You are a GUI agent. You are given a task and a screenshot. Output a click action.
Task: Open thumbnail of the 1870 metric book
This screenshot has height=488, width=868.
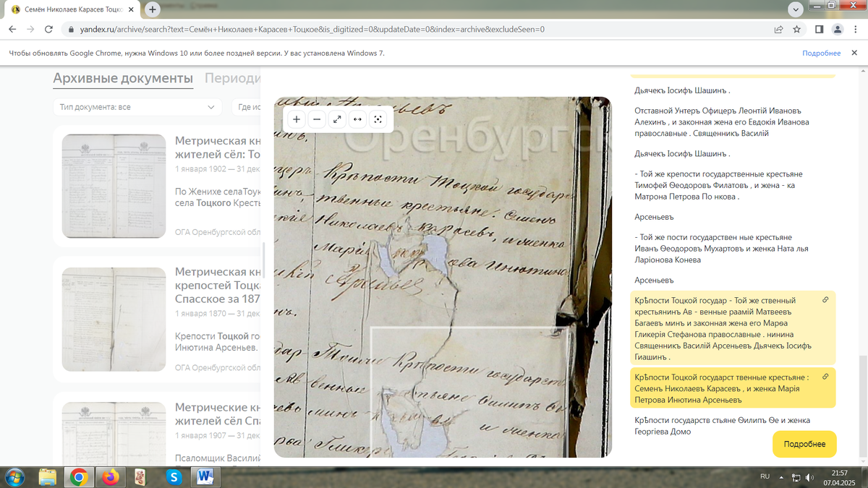tap(114, 320)
